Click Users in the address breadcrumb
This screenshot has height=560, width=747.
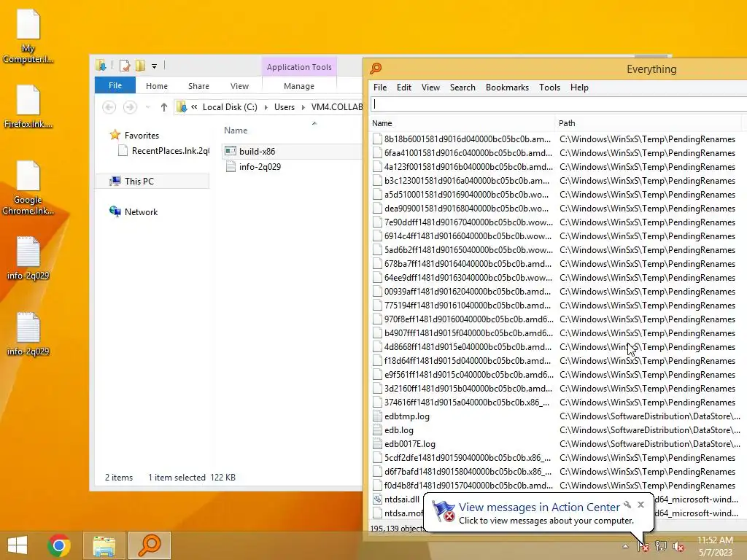point(285,107)
